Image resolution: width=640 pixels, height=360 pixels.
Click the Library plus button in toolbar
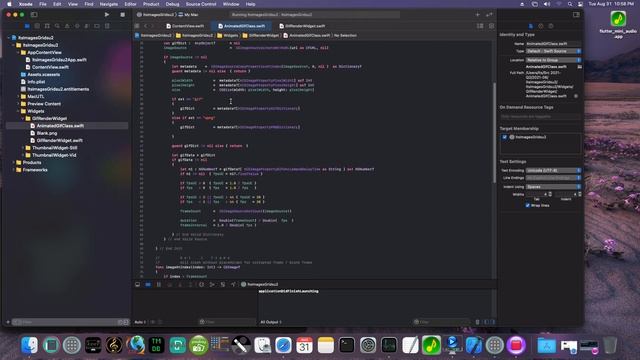click(478, 15)
